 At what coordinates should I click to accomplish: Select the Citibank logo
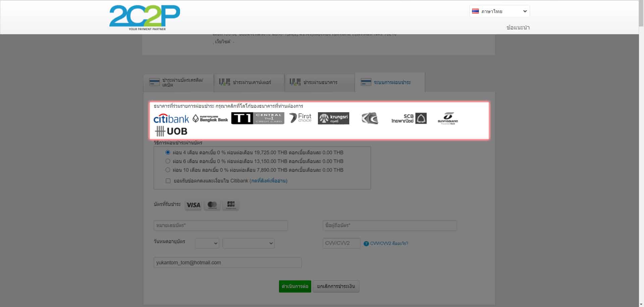tap(171, 119)
